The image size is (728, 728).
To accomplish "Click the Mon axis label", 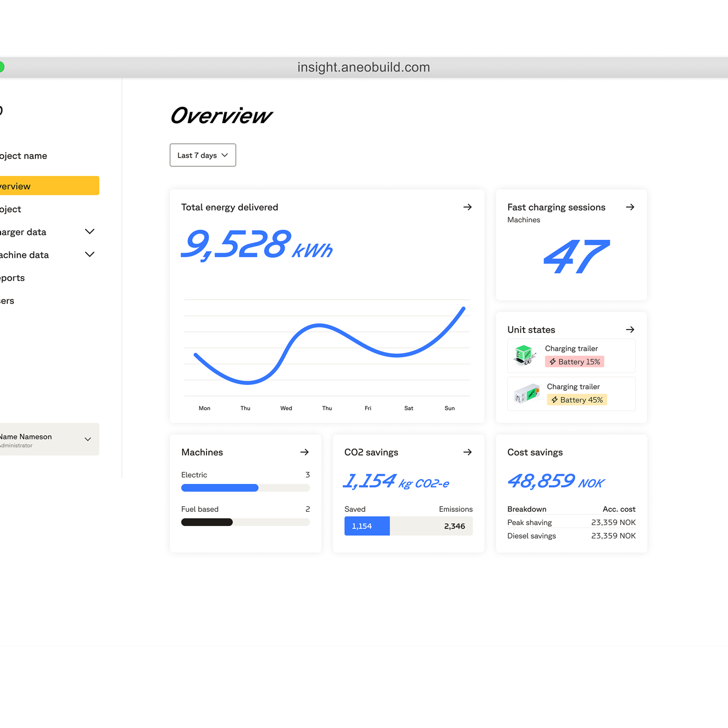I will pyautogui.click(x=204, y=408).
